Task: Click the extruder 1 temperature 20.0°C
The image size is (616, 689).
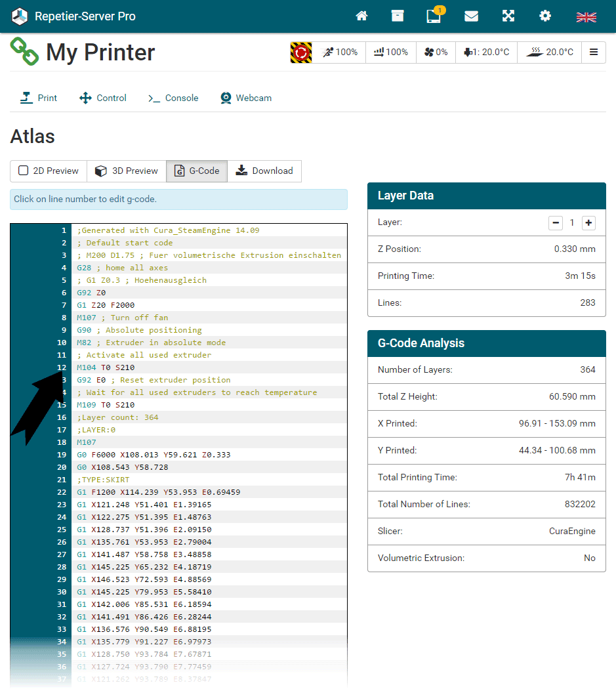Action: [x=486, y=52]
